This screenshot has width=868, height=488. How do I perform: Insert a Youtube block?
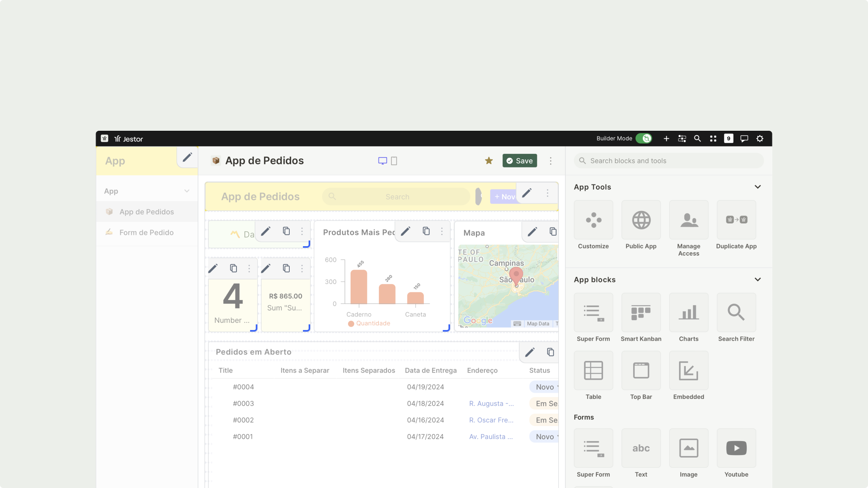[736, 448]
